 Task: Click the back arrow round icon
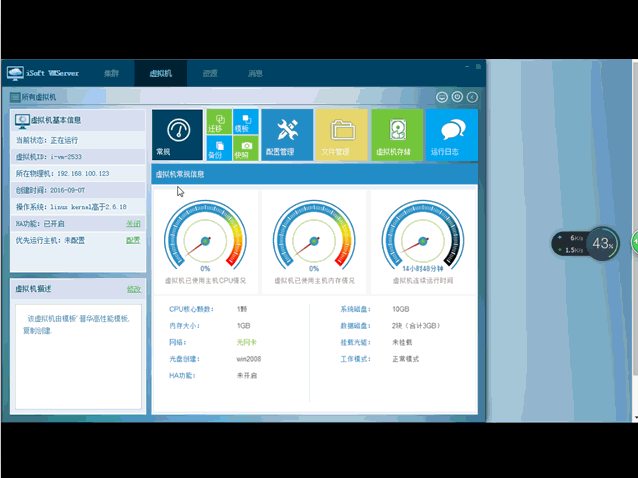[x=472, y=97]
